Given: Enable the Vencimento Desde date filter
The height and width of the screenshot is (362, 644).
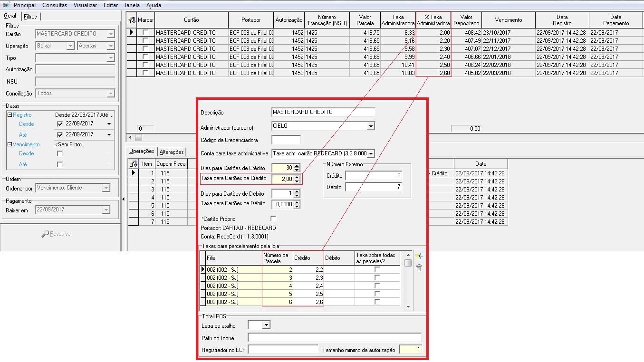Looking at the screenshot, I should (60, 153).
